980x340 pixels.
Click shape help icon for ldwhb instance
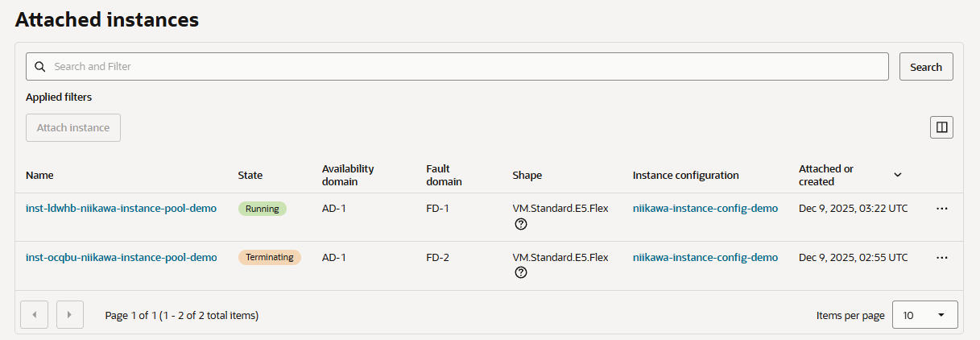pos(521,224)
